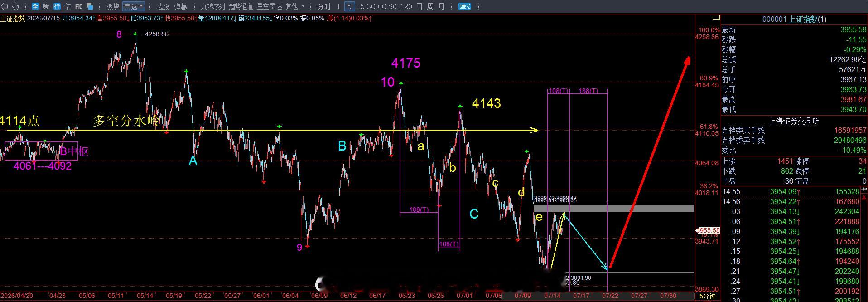Open the F10 company data icon
Image resolution: width=868 pixels, height=302 pixels.
[x=79, y=6]
